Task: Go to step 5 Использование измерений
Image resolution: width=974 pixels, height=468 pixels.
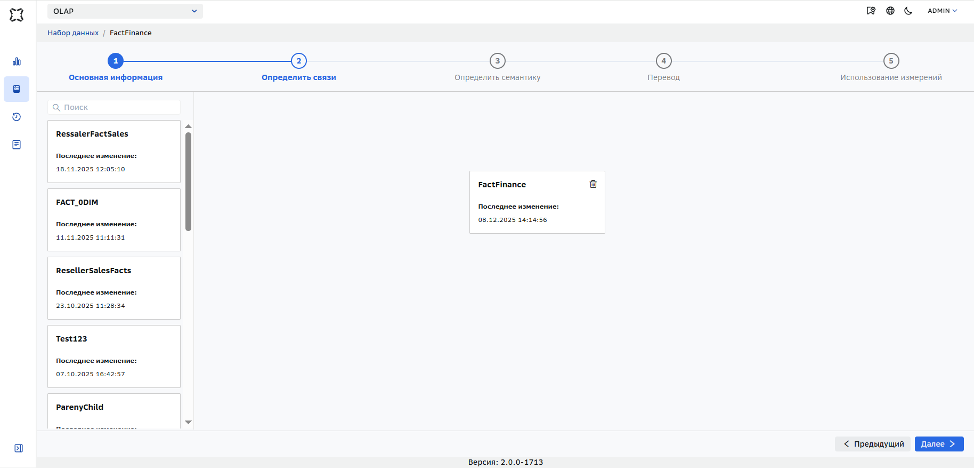Action: pos(891,68)
